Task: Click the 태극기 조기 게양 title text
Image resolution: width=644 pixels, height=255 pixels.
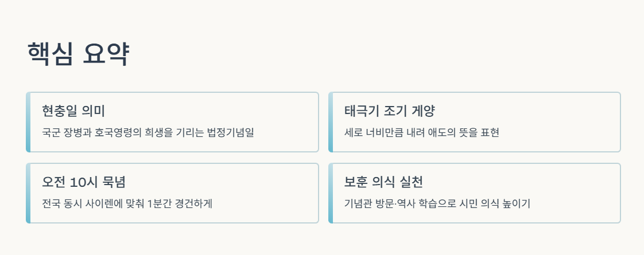Action: (389, 111)
